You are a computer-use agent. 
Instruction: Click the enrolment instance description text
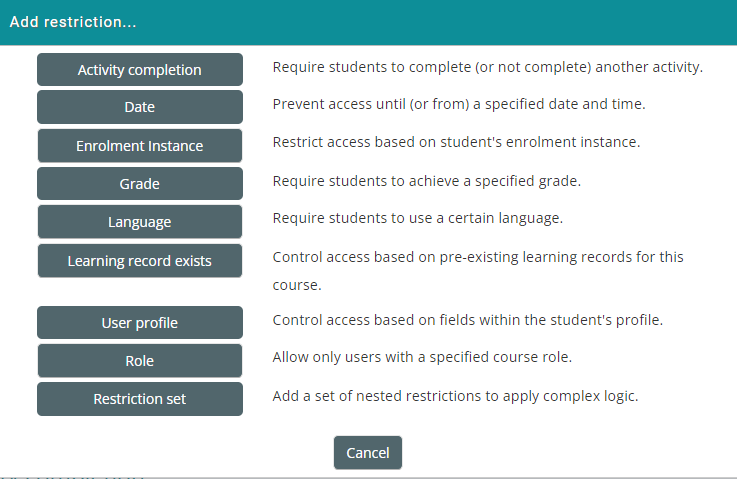click(x=456, y=142)
